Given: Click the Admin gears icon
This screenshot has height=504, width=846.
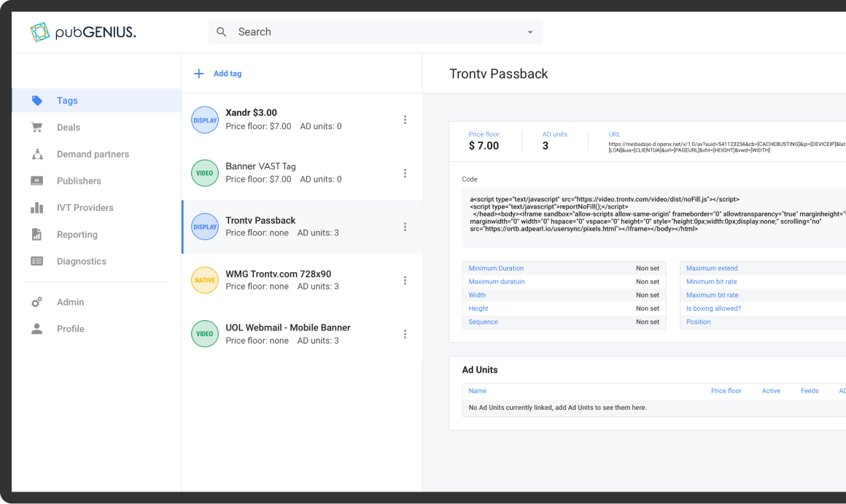Looking at the screenshot, I should [x=36, y=302].
